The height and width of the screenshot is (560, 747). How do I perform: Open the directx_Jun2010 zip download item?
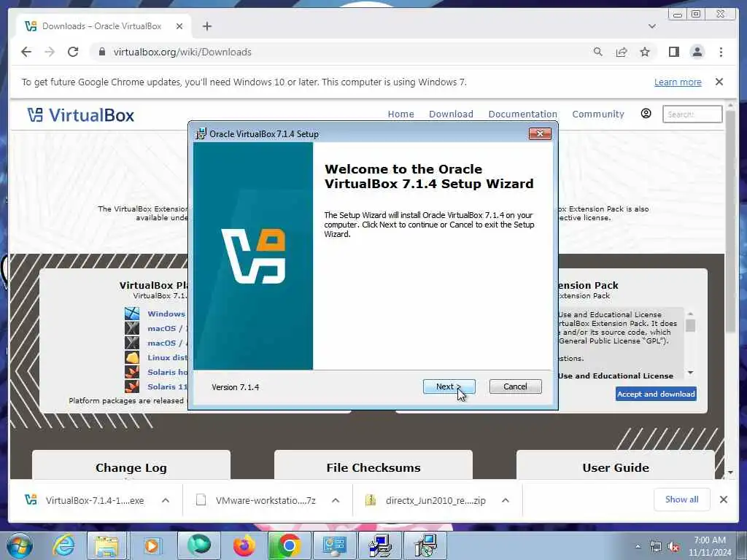[x=426, y=500]
